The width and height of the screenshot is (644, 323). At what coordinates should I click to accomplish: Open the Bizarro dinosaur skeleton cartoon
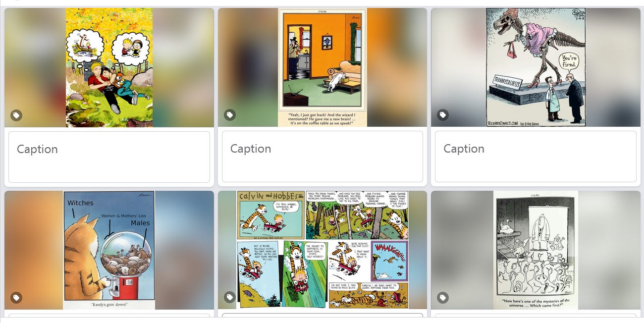pos(536,67)
